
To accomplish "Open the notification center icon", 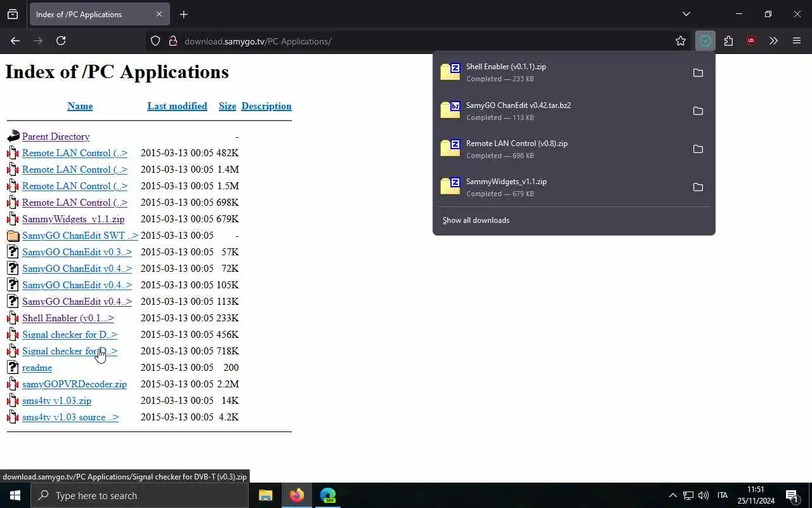I will click(792, 495).
